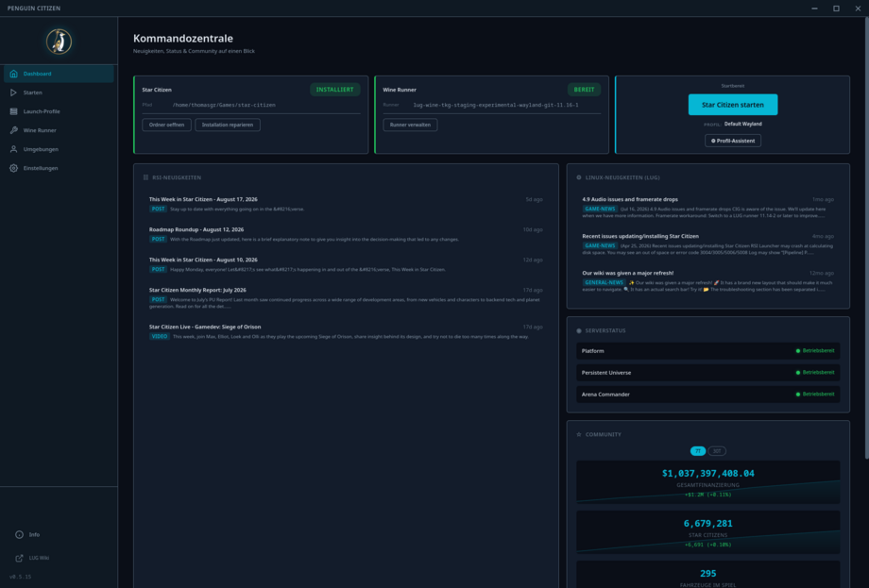Open Star Citizen Live Siege of Orison video
The height and width of the screenshot is (588, 869).
(x=346, y=331)
